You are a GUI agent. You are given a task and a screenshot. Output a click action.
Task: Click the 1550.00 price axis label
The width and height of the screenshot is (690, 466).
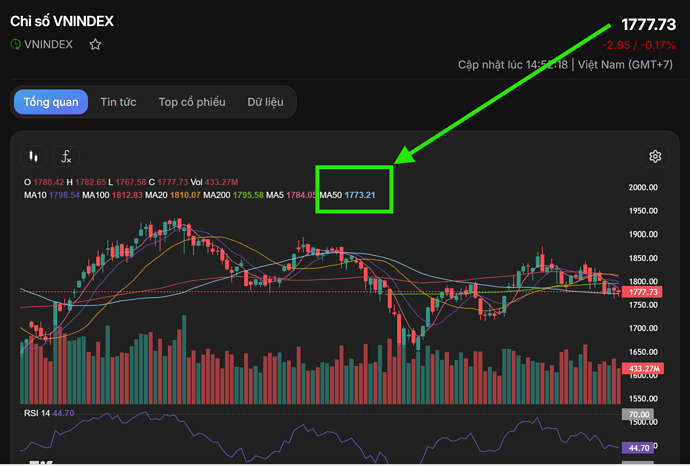point(643,399)
